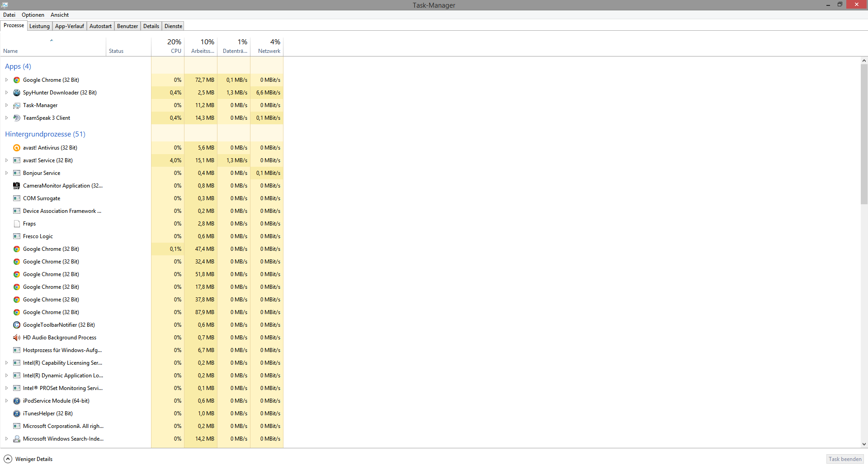Switch to the App-Verlauf tab
The width and height of the screenshot is (868, 470).
[70, 26]
